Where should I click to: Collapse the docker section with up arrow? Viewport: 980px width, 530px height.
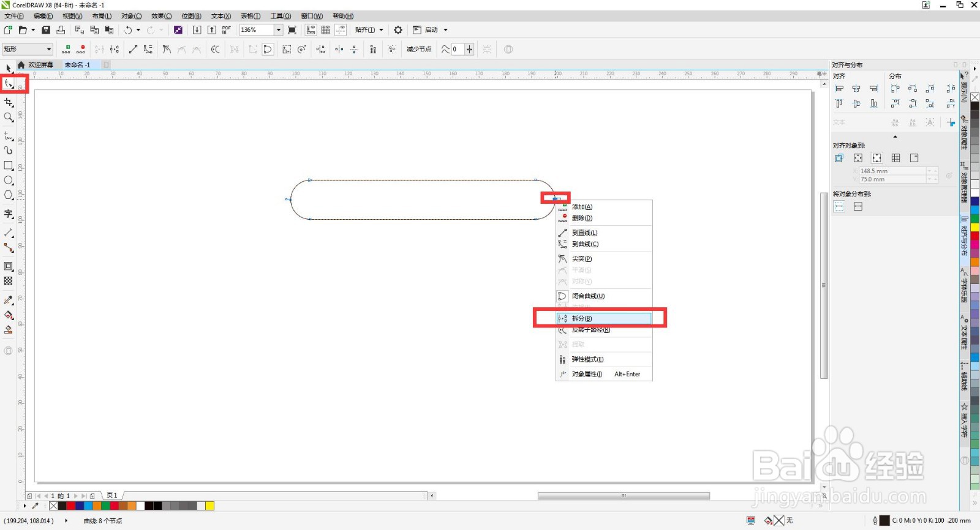pos(895,137)
